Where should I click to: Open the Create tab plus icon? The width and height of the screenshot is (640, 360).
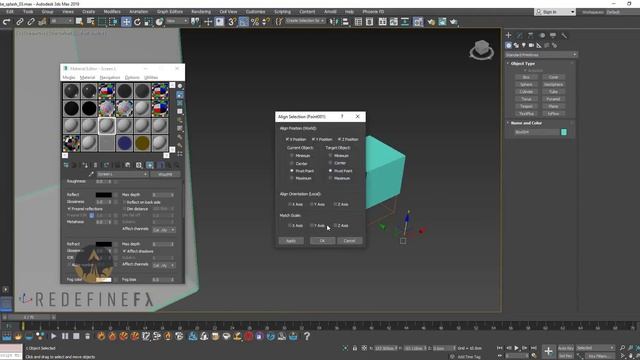(509, 36)
